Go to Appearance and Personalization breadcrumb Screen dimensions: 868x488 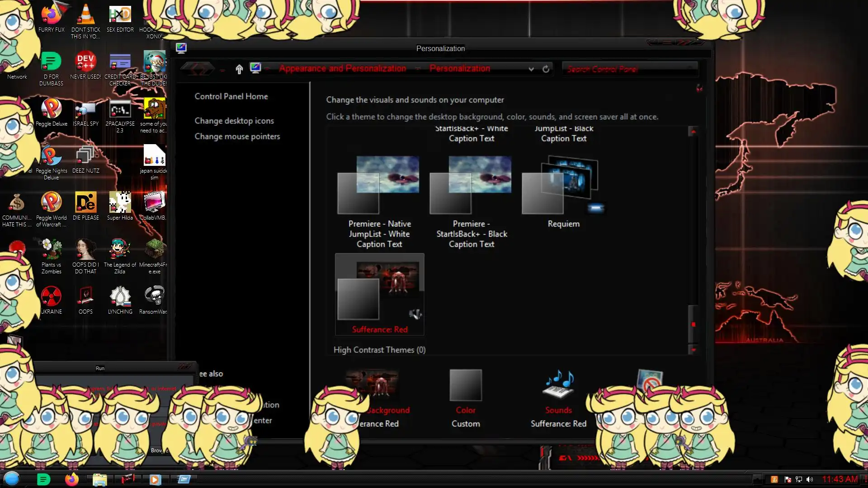(342, 69)
